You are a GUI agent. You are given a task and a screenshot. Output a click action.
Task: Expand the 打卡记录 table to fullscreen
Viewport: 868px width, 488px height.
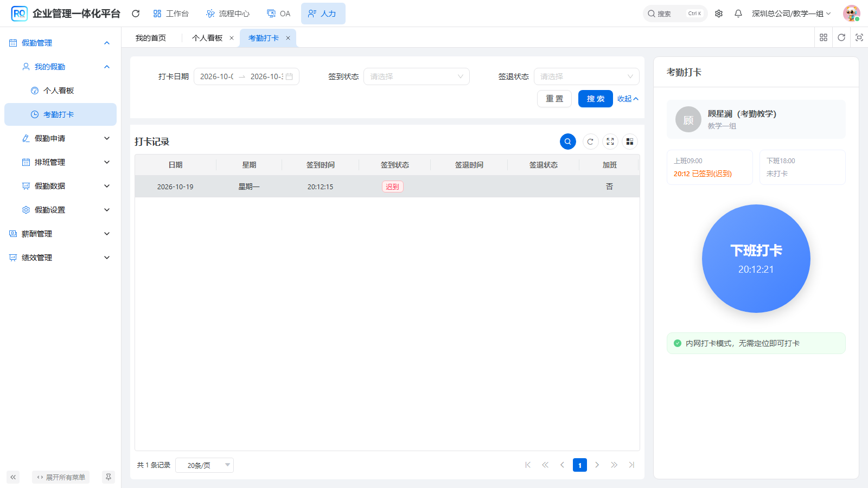point(610,142)
